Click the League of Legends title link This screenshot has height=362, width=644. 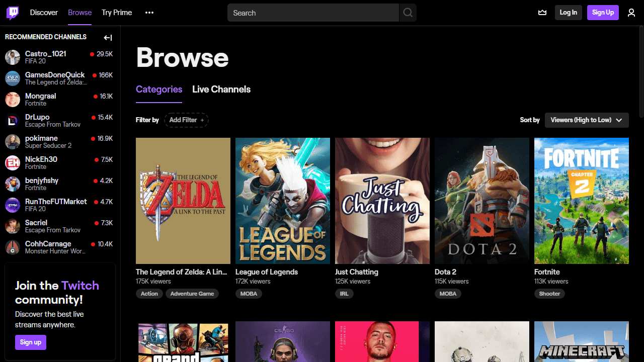point(267,272)
